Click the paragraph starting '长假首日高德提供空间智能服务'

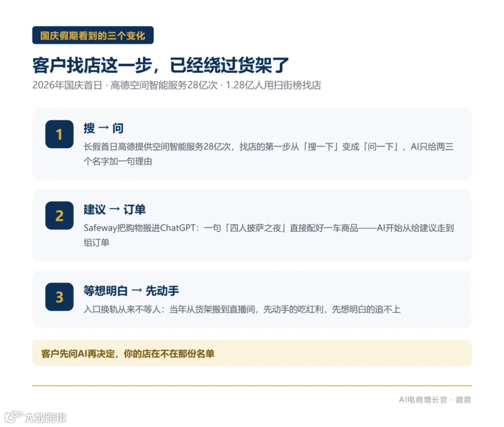269,154
